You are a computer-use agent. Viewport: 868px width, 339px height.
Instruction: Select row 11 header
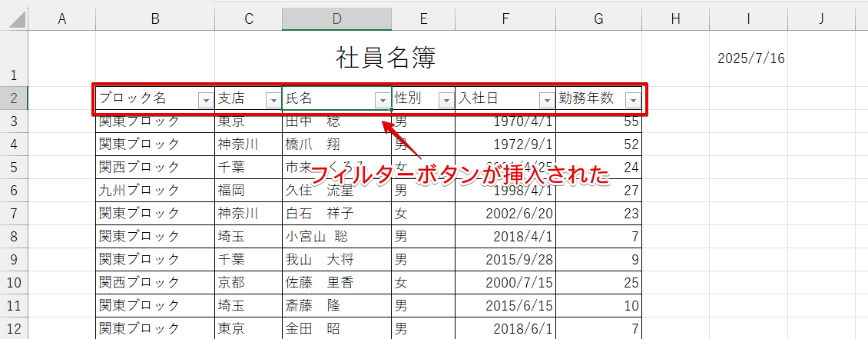click(14, 306)
